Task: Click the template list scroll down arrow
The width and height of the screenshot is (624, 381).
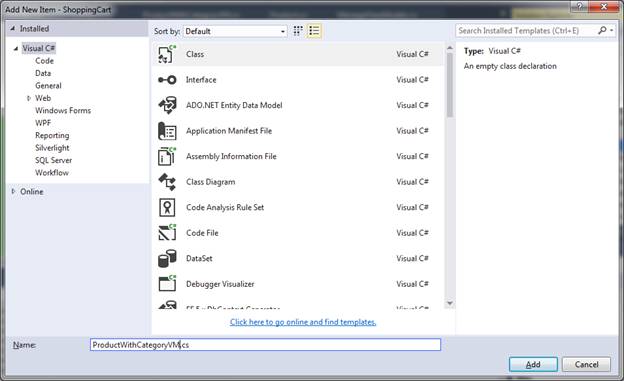Action: click(450, 303)
